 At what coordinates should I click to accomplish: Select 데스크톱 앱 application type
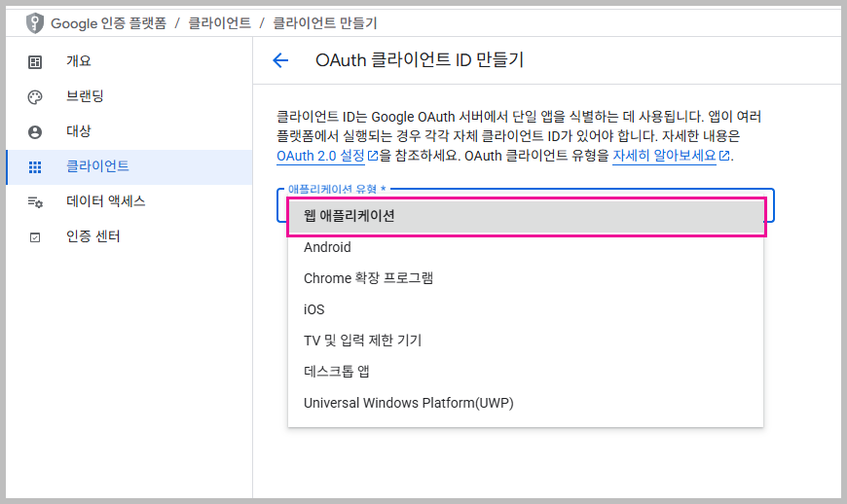pyautogui.click(x=336, y=372)
